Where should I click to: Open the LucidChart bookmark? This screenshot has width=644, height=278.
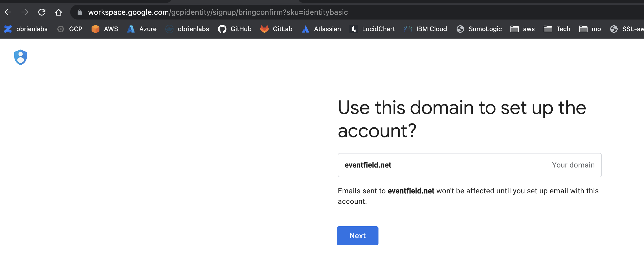[372, 29]
